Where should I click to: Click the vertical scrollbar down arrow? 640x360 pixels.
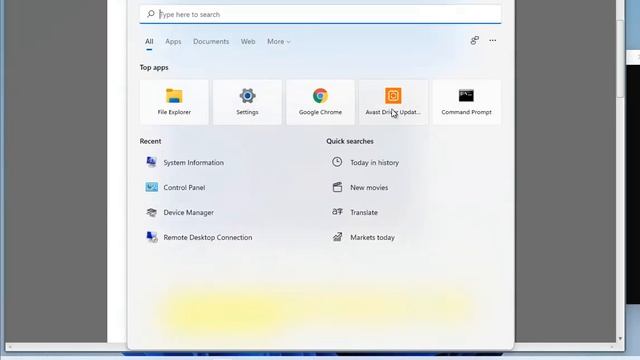coord(620,338)
